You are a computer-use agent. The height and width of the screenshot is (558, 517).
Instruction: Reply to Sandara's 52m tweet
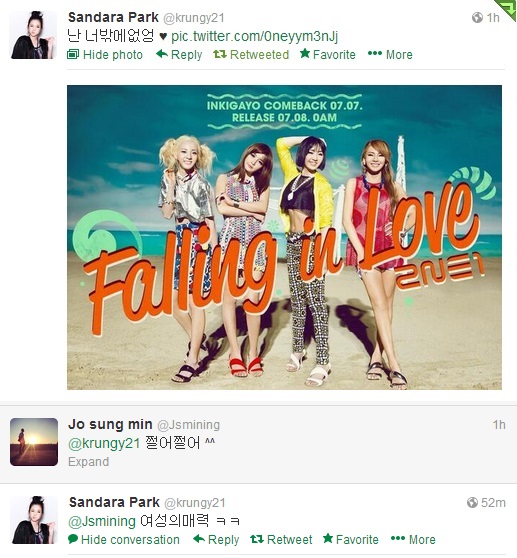216,539
